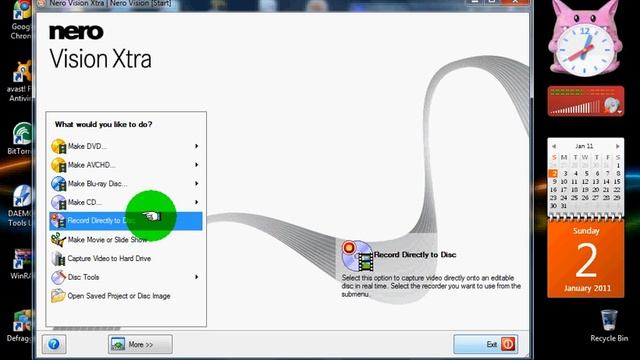The image size is (640, 360).
Task: Expand the Make Blu-ray Disc submenu arrow
Action: [197, 184]
